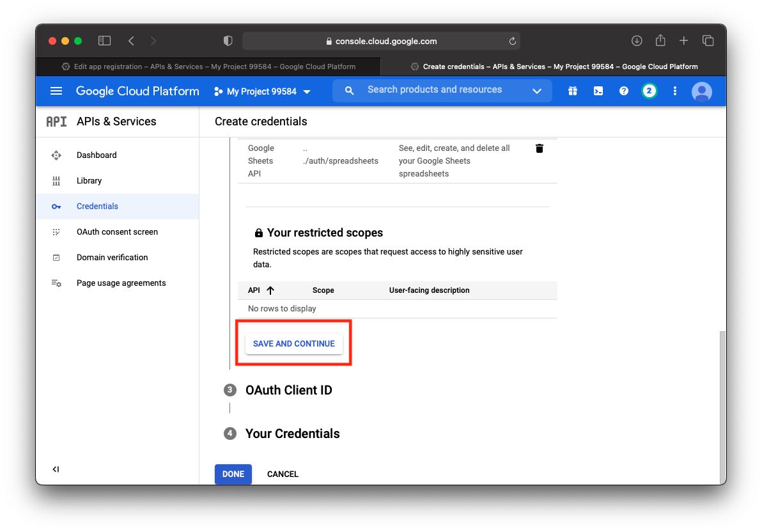The image size is (762, 532).
Task: Open the user account avatar
Action: point(701,91)
